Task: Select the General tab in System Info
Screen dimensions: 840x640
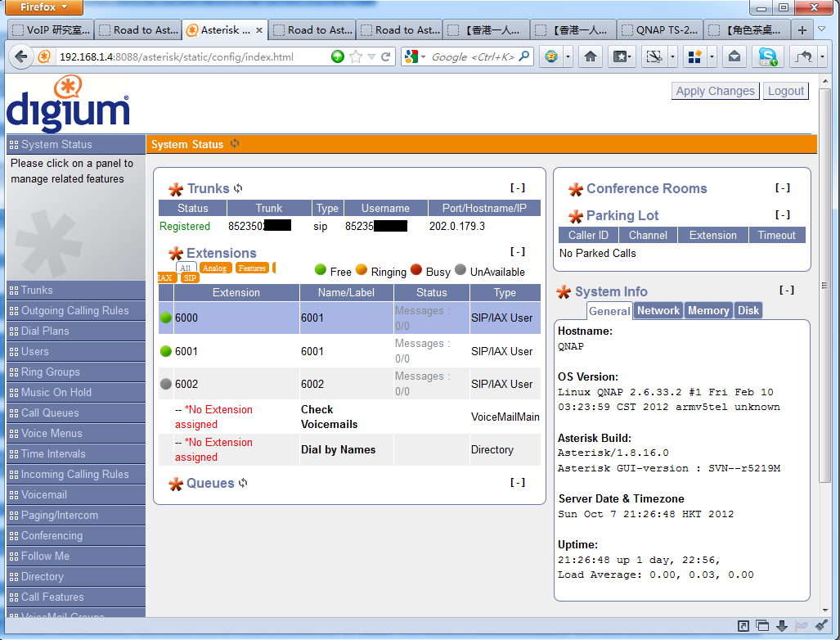Action: 609,311
